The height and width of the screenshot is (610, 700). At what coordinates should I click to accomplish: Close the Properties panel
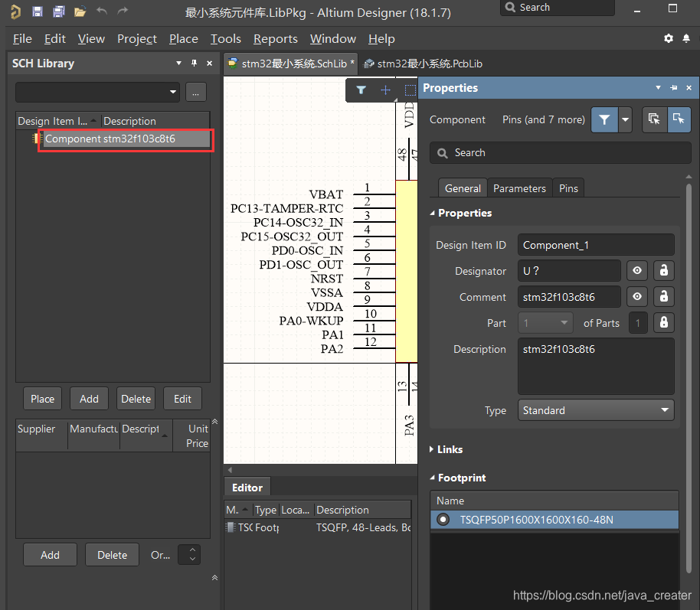[689, 88]
